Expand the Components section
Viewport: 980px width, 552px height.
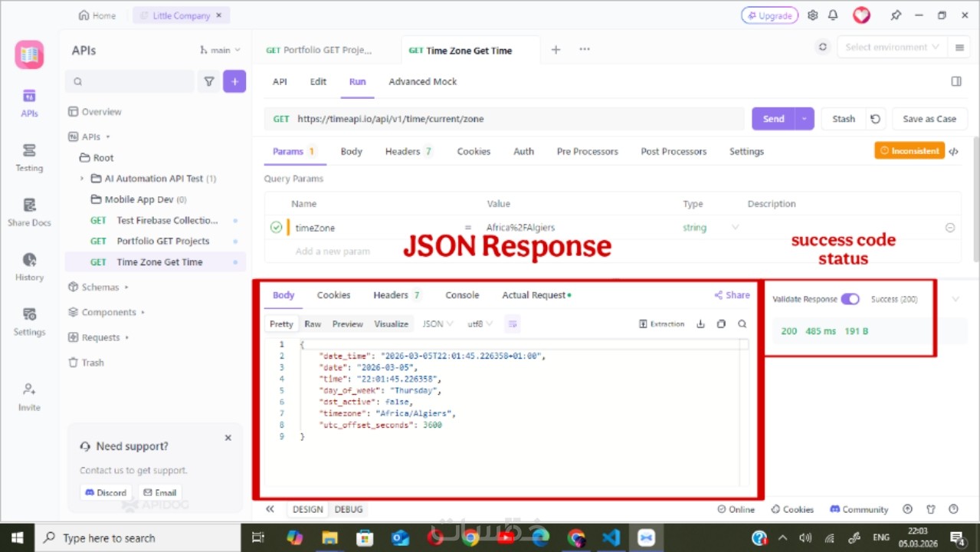coord(143,313)
